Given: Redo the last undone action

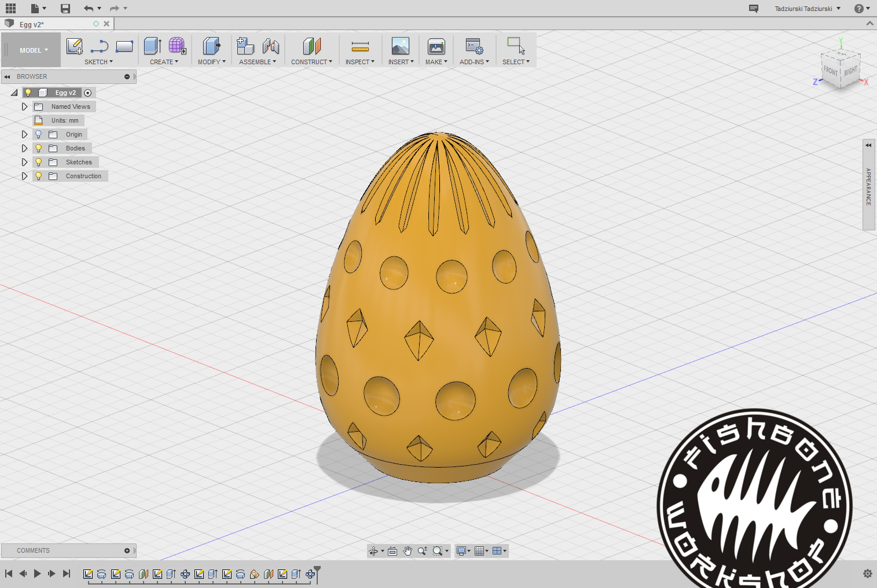Looking at the screenshot, I should point(115,8).
